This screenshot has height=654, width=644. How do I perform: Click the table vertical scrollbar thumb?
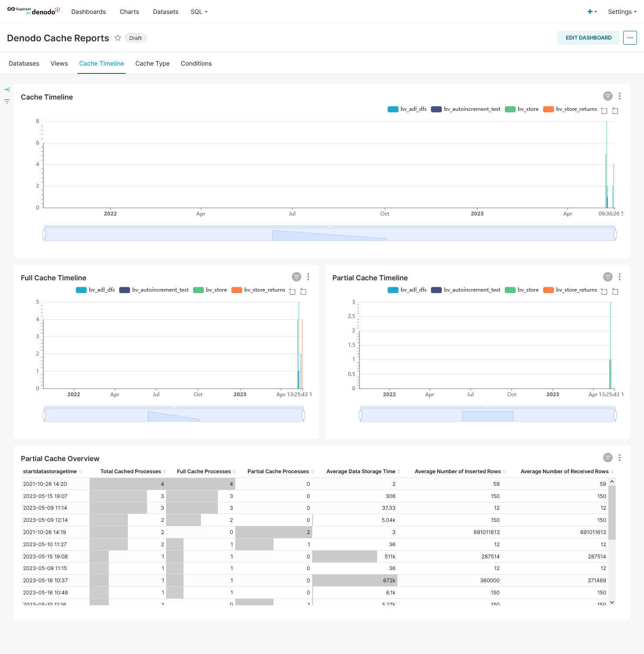612,512
